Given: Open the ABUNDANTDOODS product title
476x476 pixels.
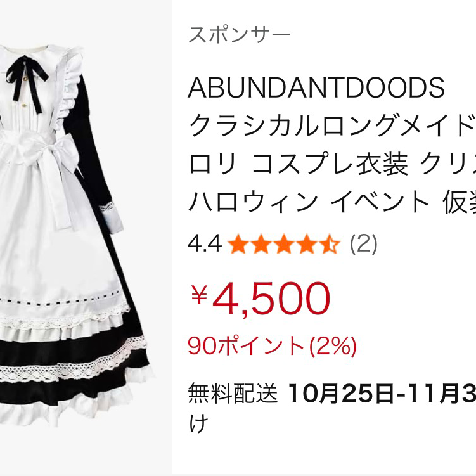Looking at the screenshot, I should (x=316, y=87).
